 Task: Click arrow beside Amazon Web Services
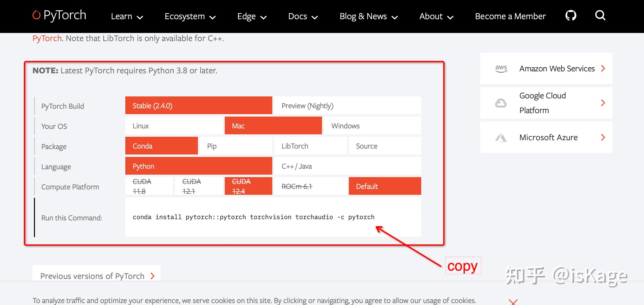[603, 68]
